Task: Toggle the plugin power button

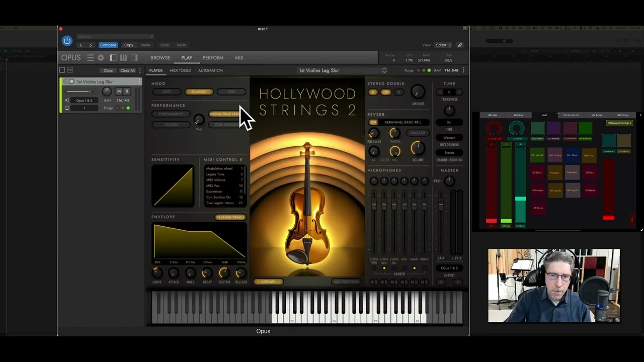Action: tap(67, 41)
